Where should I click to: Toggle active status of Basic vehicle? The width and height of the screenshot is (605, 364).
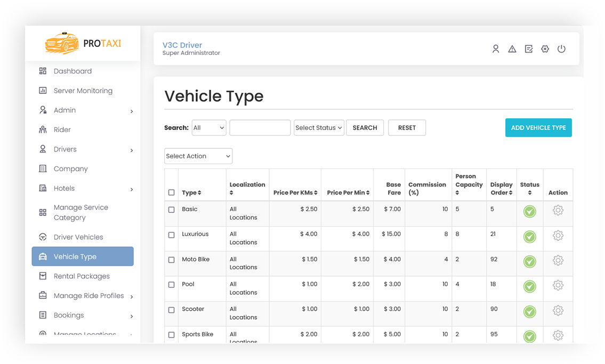tap(530, 211)
